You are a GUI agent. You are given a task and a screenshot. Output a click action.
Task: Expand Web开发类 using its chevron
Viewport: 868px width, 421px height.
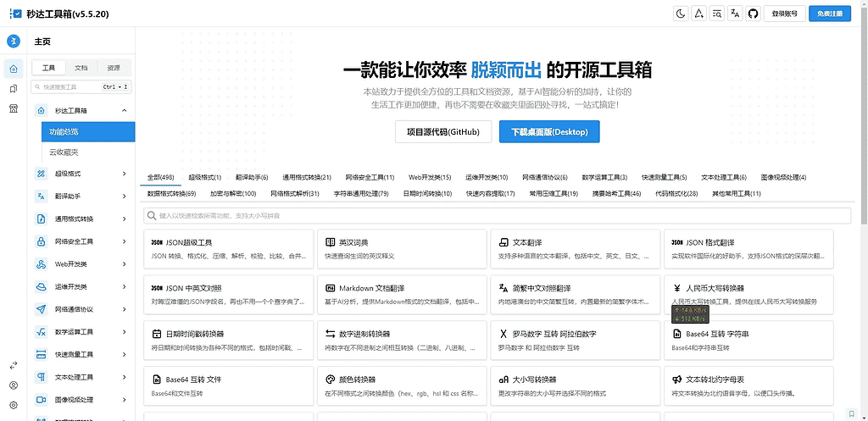click(124, 264)
